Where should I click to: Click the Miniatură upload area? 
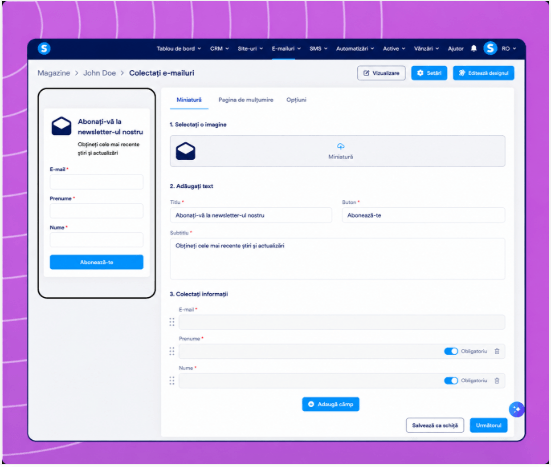click(x=338, y=151)
